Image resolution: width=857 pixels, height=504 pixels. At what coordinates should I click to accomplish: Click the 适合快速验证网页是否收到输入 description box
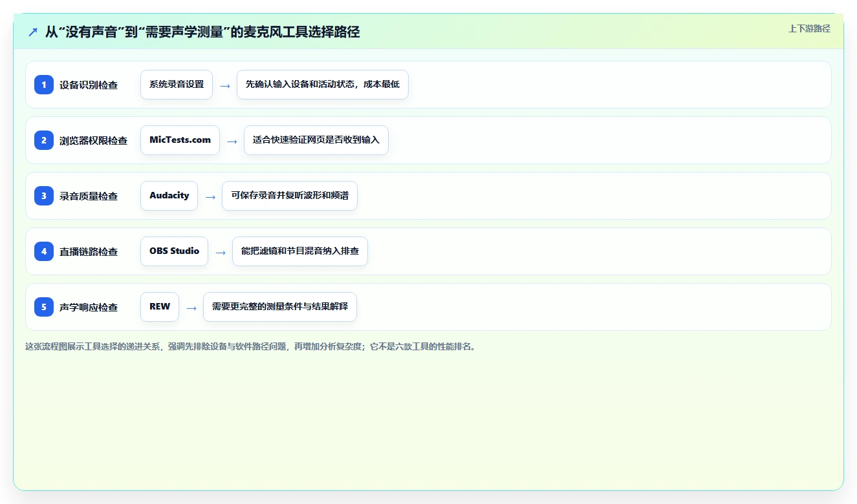coord(316,140)
